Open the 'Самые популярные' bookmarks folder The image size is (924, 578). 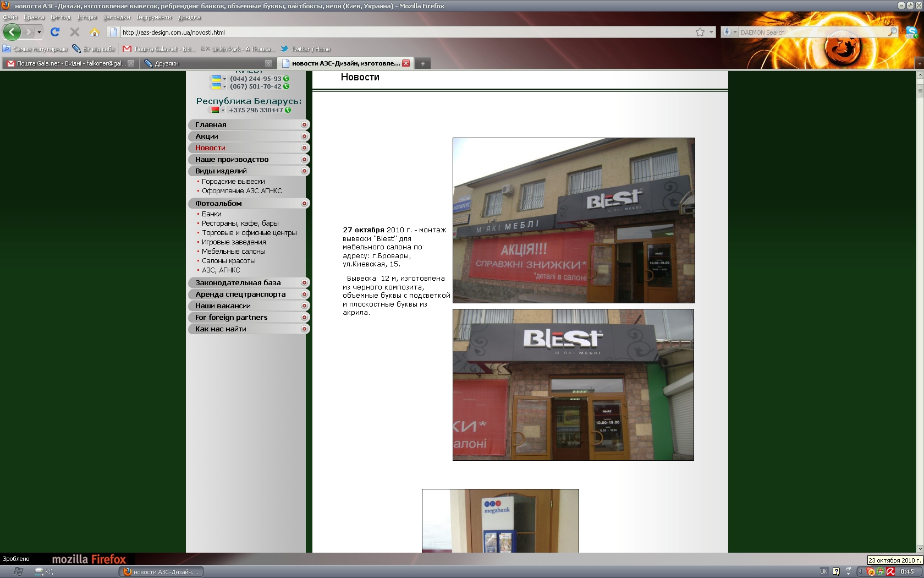coord(35,49)
